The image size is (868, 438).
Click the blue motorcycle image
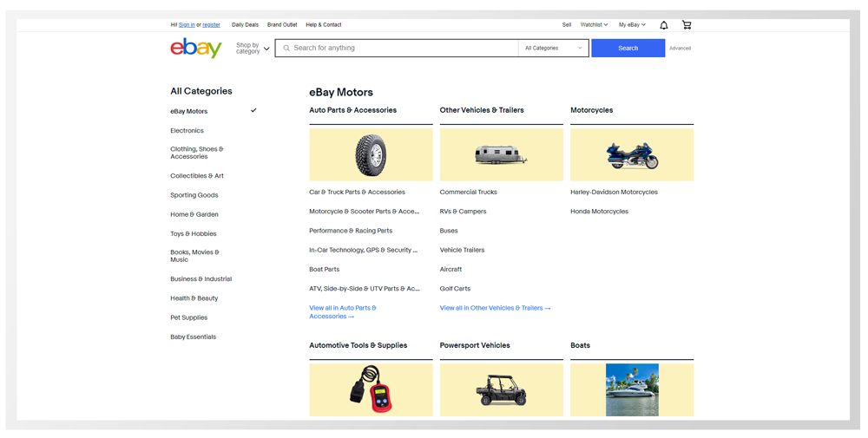tap(632, 155)
